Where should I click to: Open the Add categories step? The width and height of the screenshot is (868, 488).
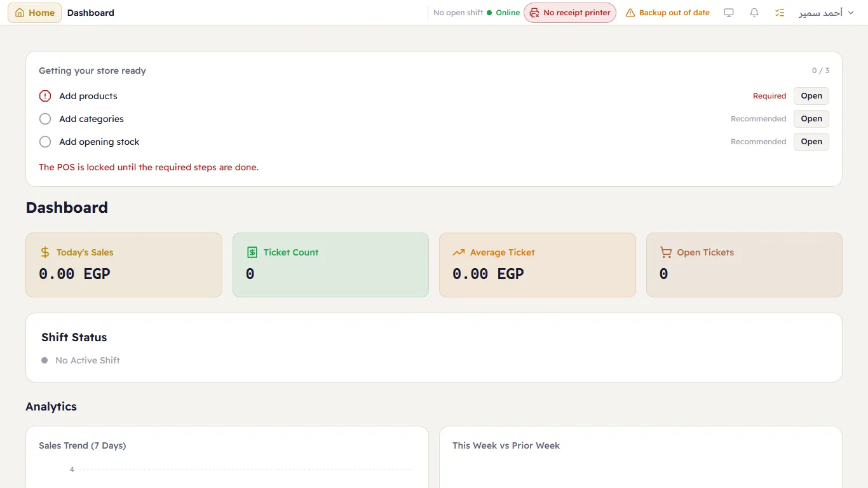click(811, 119)
